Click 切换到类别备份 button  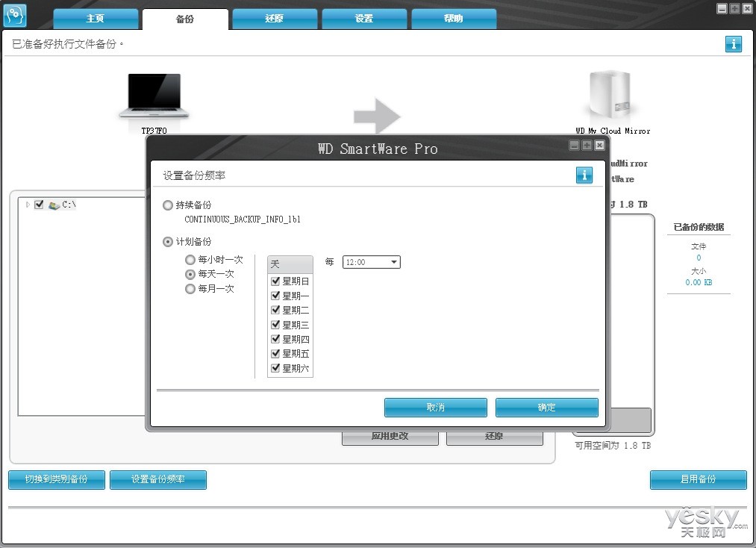57,479
